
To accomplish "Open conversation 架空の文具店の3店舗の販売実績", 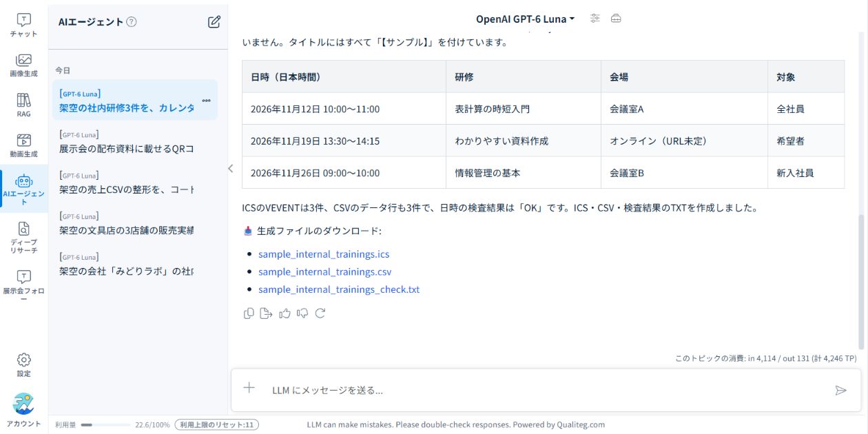I will (x=135, y=223).
